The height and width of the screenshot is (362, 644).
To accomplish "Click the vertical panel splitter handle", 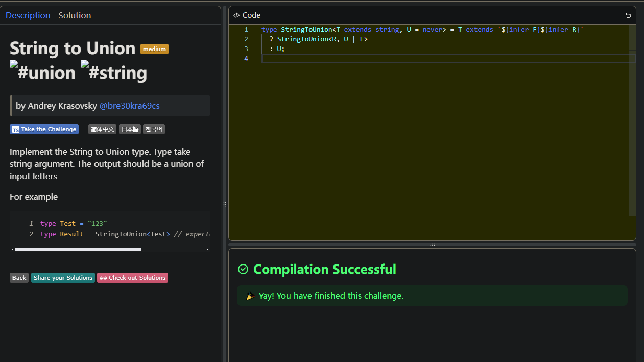I will (x=225, y=204).
